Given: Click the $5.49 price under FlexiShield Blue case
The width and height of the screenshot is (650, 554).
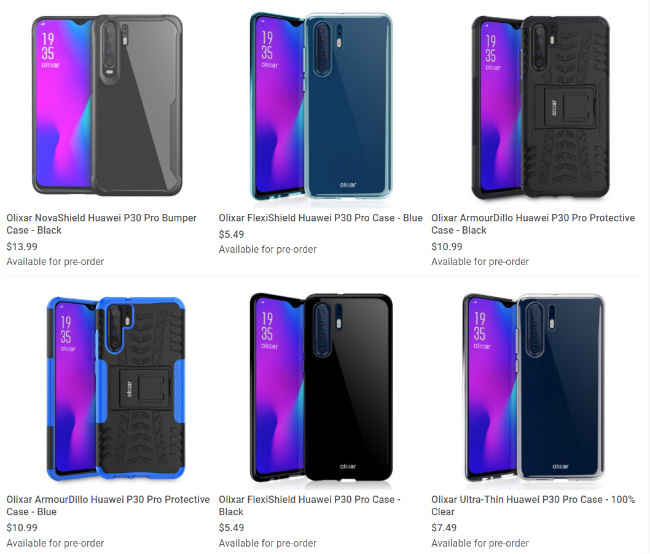Looking at the screenshot, I should coord(231,234).
